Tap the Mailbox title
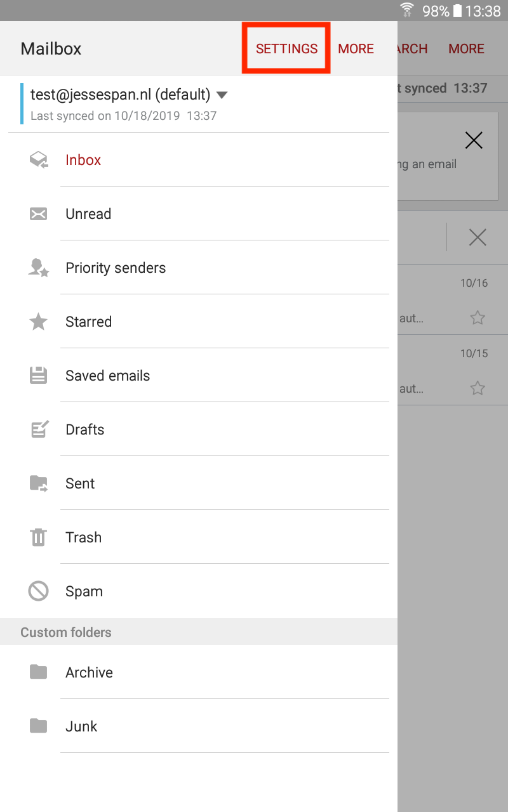 pos(51,49)
